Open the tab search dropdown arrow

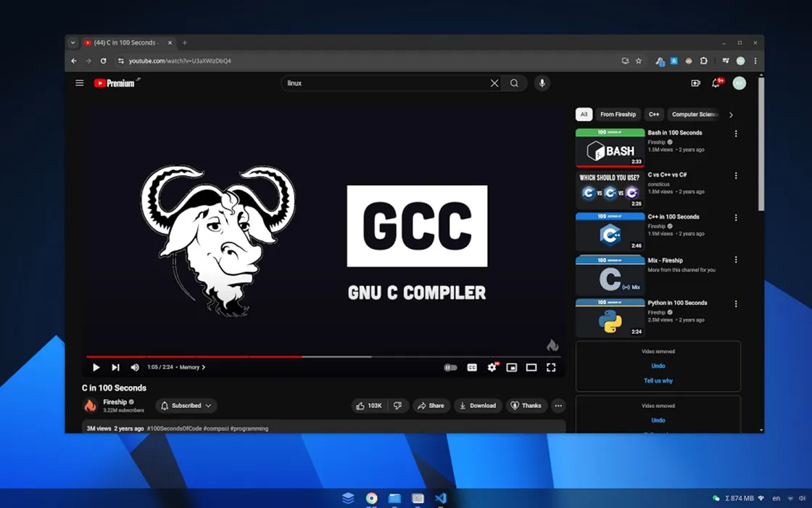click(x=72, y=43)
